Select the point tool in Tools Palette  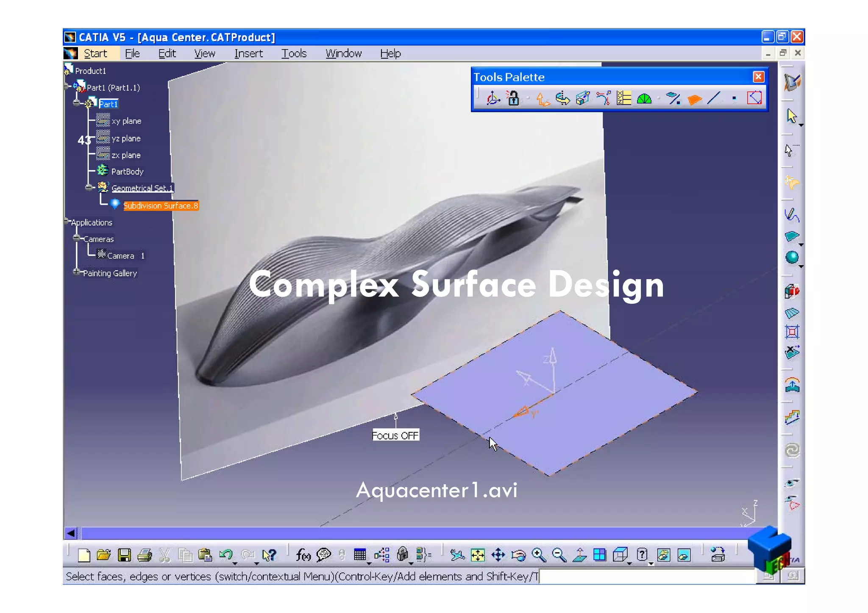point(734,98)
